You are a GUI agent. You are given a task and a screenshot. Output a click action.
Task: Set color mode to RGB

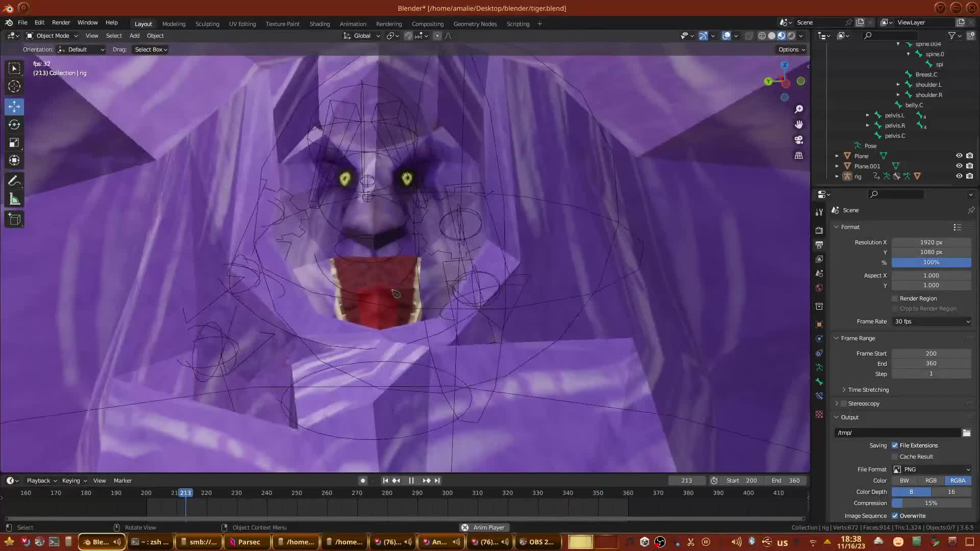point(931,481)
